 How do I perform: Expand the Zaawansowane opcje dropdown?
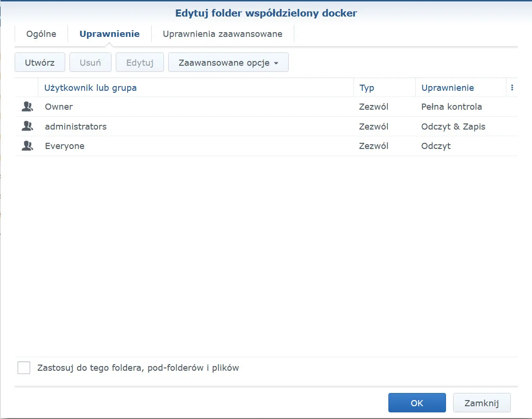pos(228,62)
